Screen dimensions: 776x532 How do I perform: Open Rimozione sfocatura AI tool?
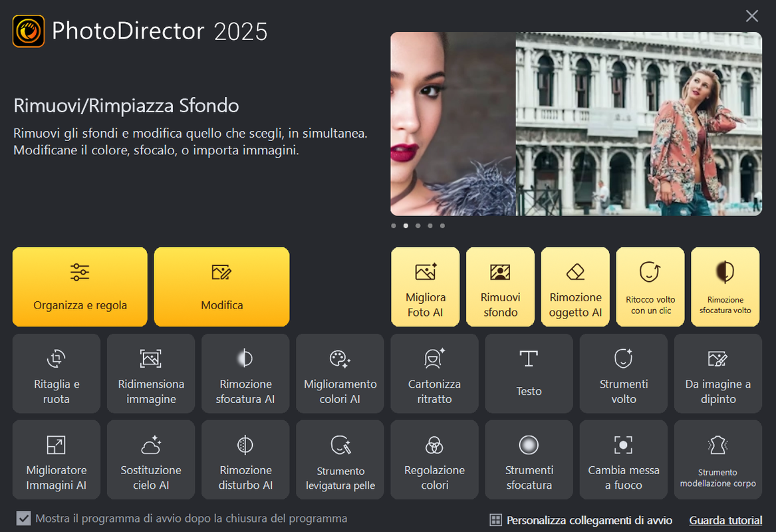coord(245,373)
